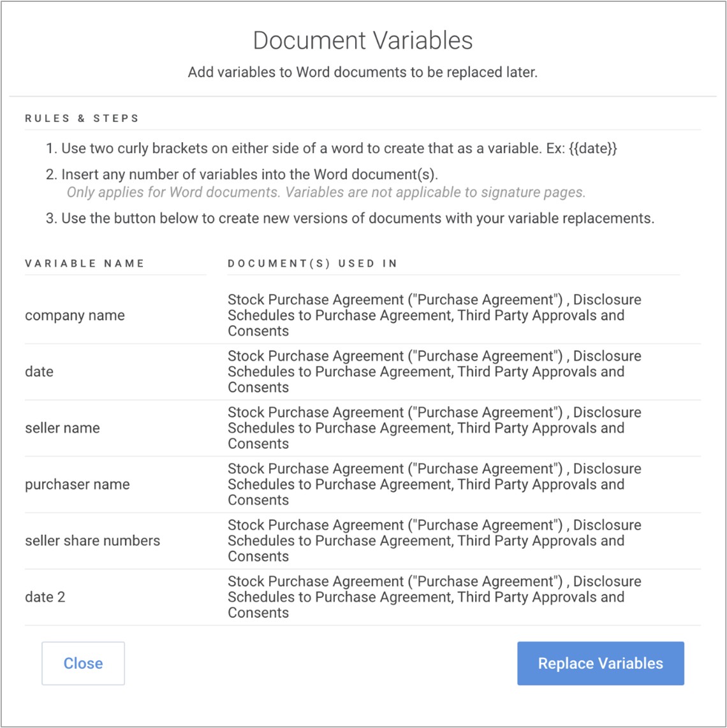This screenshot has width=727, height=728.
Task: Click documents list for seller share numbers
Action: click(434, 541)
